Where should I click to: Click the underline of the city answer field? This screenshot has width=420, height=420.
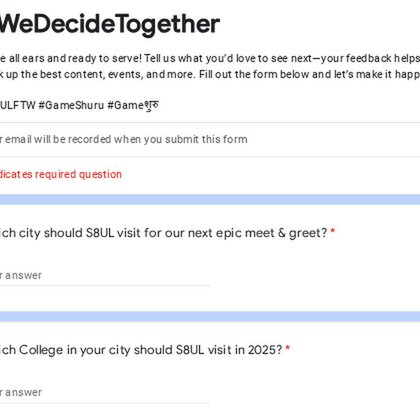point(105,286)
